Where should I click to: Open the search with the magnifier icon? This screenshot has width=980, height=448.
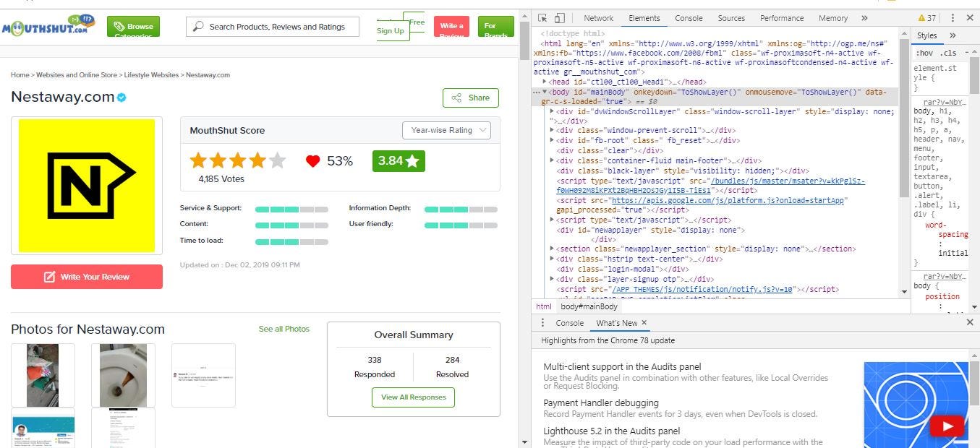pyautogui.click(x=197, y=26)
